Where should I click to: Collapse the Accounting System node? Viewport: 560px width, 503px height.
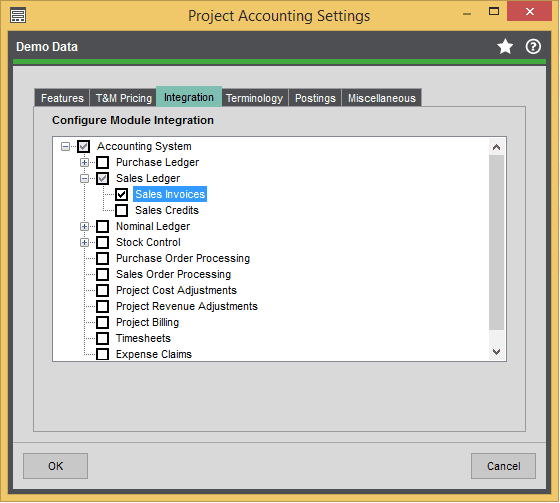(x=65, y=146)
